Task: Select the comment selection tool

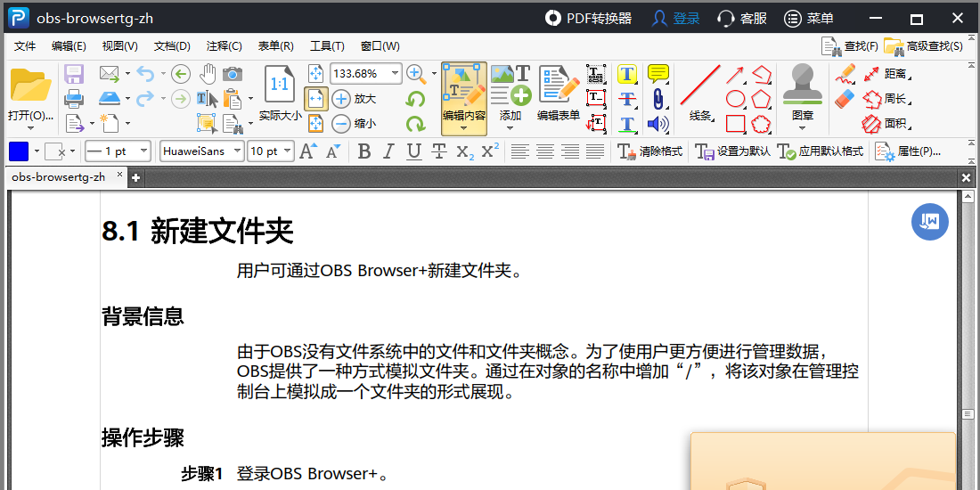Action: click(x=207, y=123)
